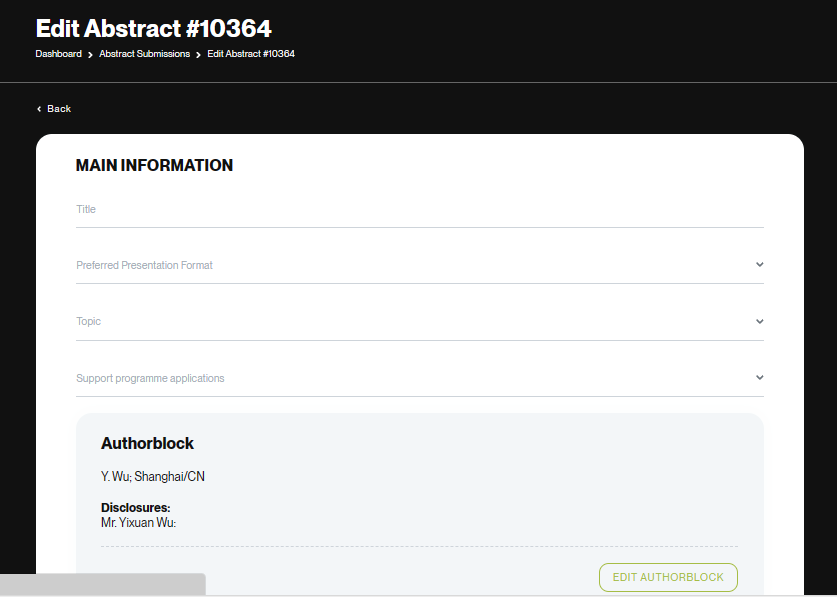Click the Edit Abstract #10364 breadcrumb
Viewport: 837px width, 597px height.
[x=251, y=54]
